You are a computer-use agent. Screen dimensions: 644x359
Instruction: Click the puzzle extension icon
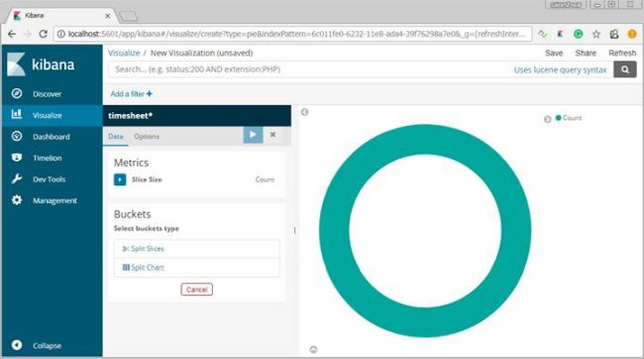614,34
